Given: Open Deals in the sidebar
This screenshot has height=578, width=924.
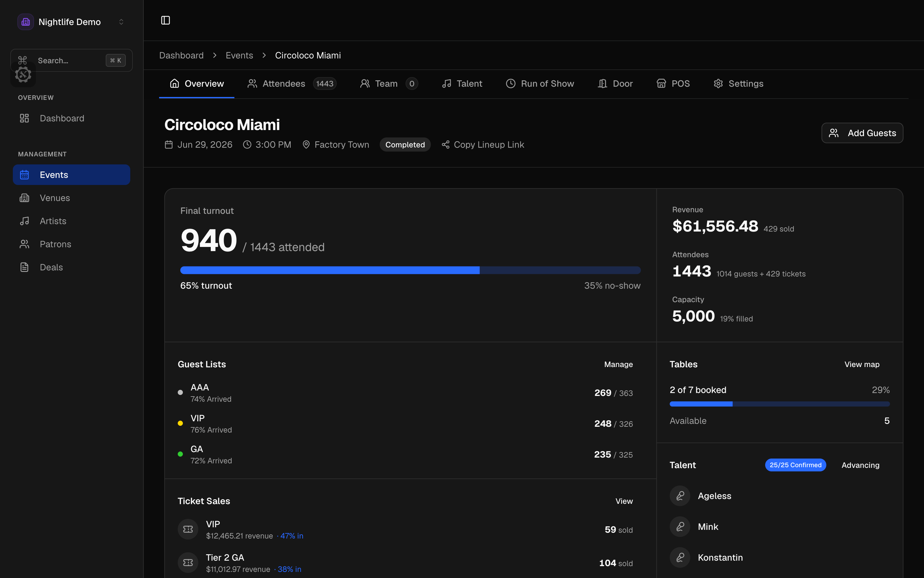Looking at the screenshot, I should (72, 267).
